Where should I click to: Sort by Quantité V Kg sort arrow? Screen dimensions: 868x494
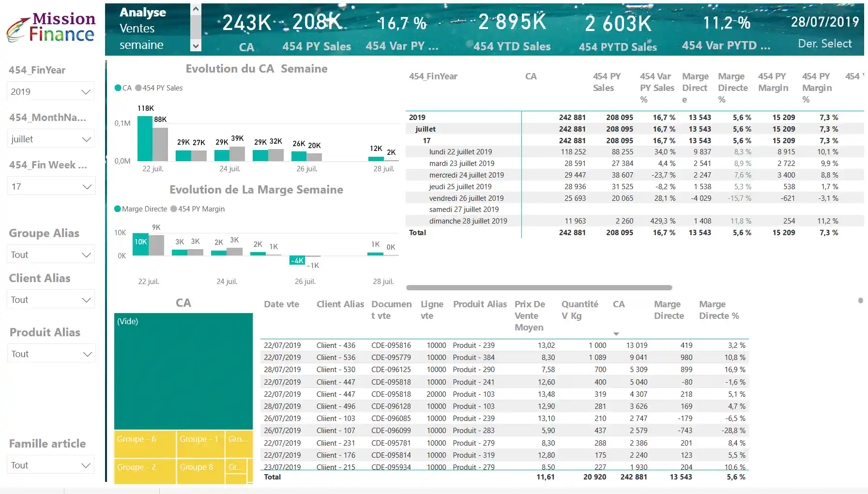616,334
